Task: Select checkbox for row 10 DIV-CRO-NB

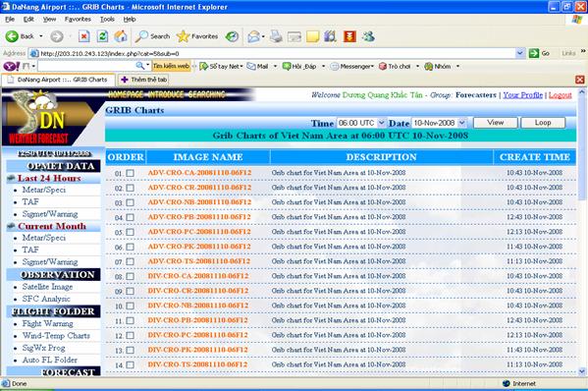Action: coord(131,306)
